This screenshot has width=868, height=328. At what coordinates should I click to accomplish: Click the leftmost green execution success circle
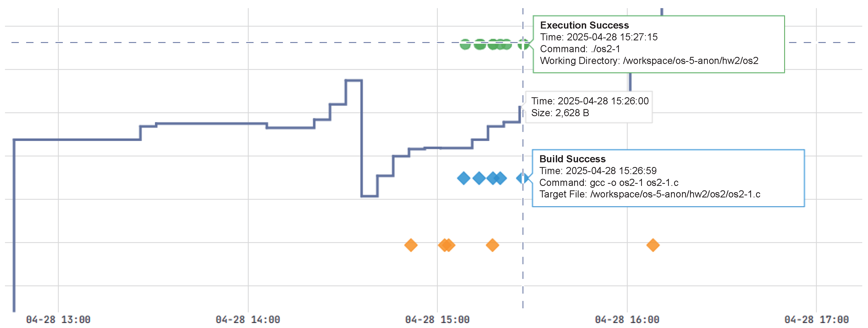click(x=465, y=44)
